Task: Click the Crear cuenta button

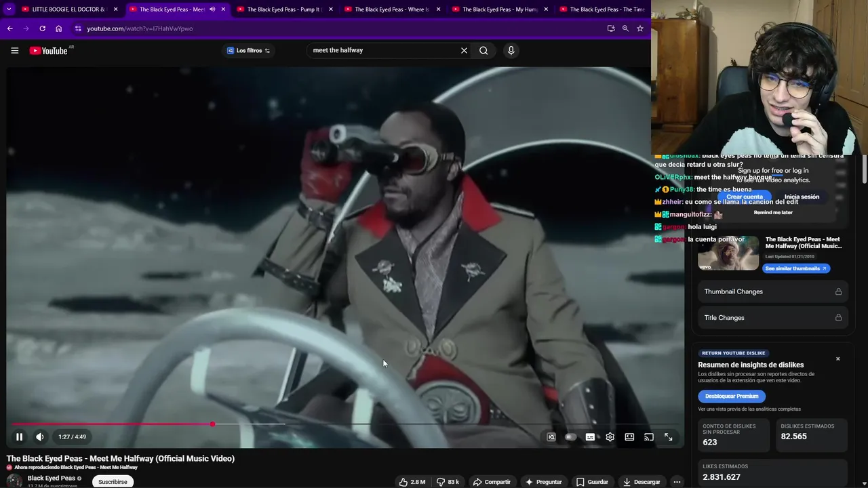Action: click(x=745, y=197)
